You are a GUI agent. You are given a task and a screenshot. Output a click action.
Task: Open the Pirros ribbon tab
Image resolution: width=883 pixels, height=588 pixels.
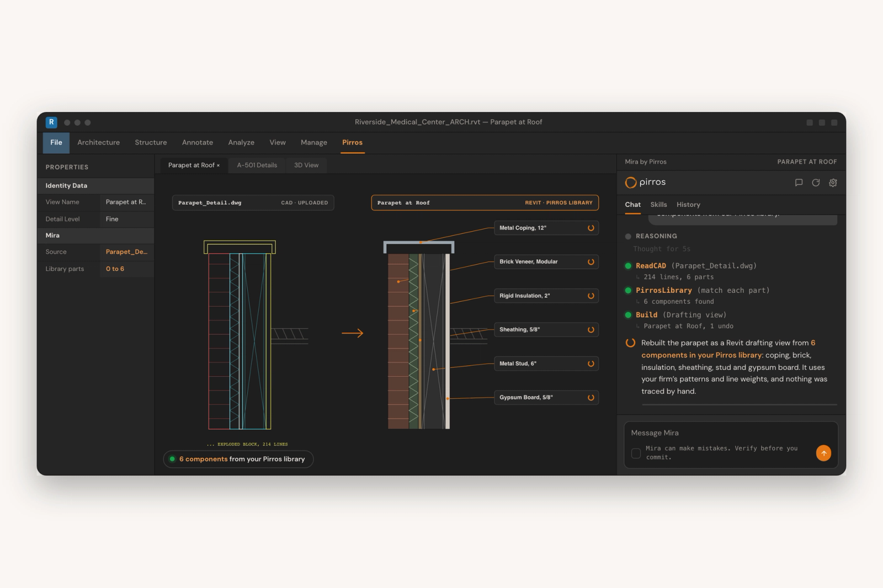352,142
